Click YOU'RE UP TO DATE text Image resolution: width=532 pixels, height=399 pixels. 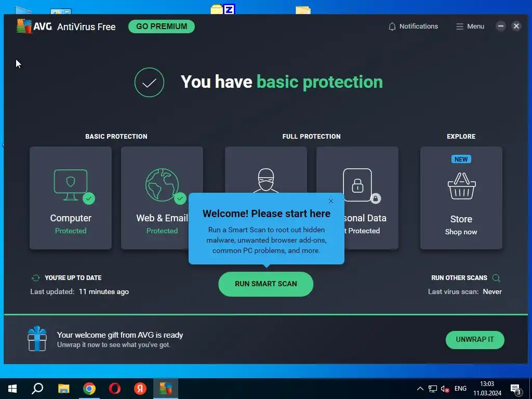click(x=73, y=278)
